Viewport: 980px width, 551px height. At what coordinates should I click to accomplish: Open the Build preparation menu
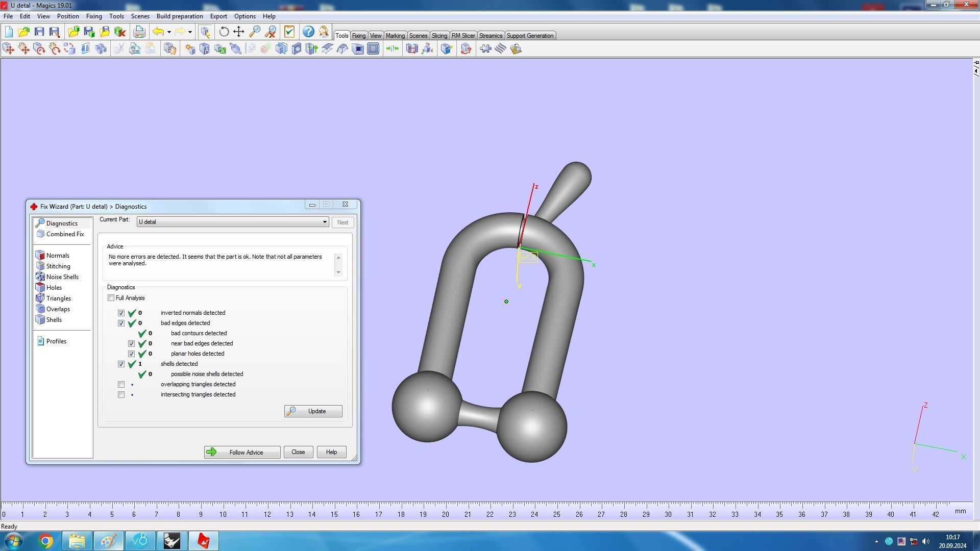point(179,16)
